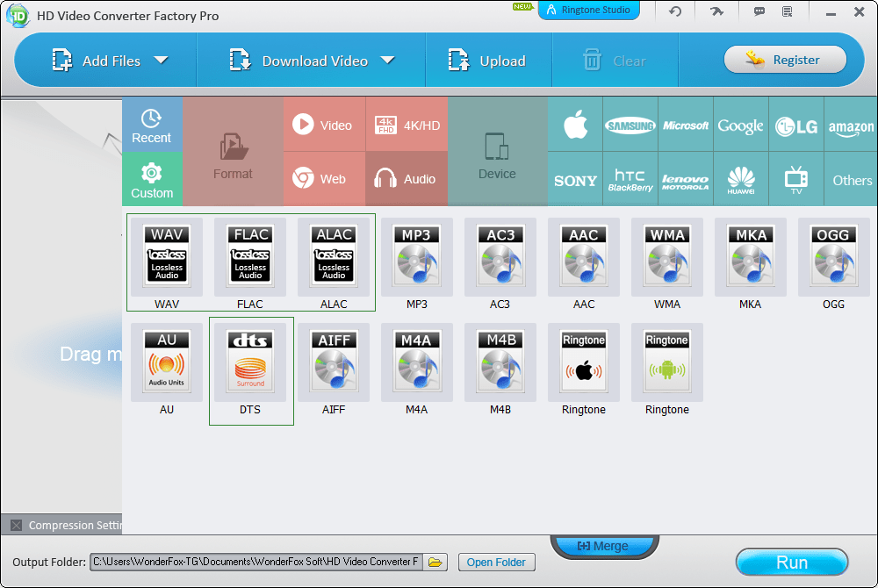
Task: Browse for output folder via folder icon
Action: tap(435, 562)
